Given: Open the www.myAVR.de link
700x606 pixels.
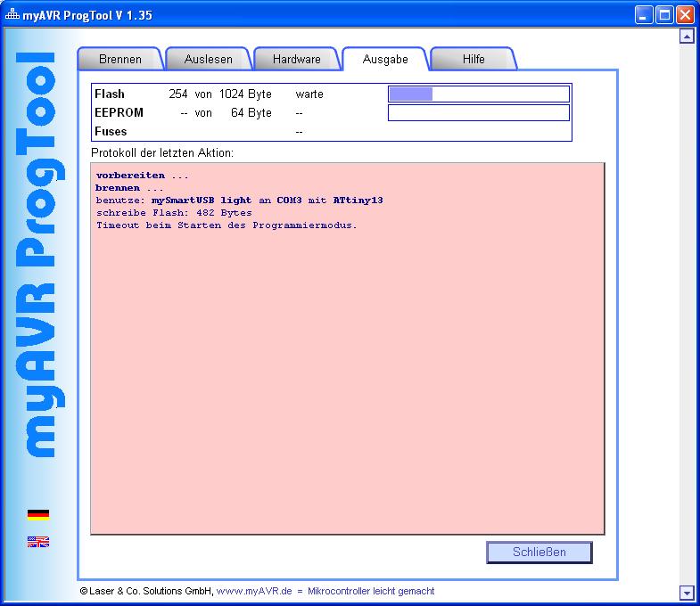Looking at the screenshot, I should pos(254,591).
